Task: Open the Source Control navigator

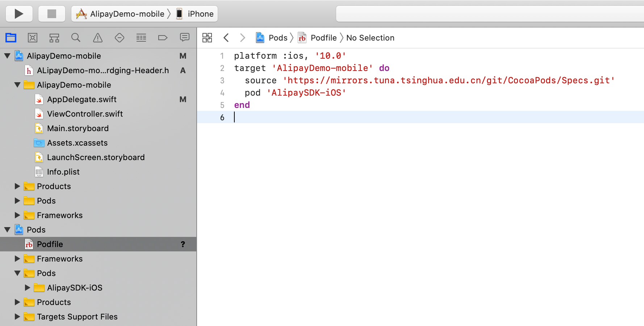Action: click(33, 38)
